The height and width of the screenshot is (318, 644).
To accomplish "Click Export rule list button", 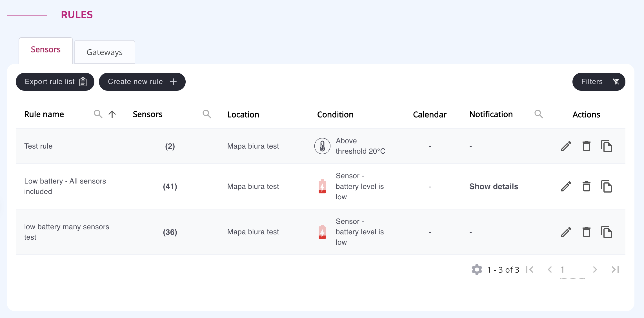I will [55, 82].
